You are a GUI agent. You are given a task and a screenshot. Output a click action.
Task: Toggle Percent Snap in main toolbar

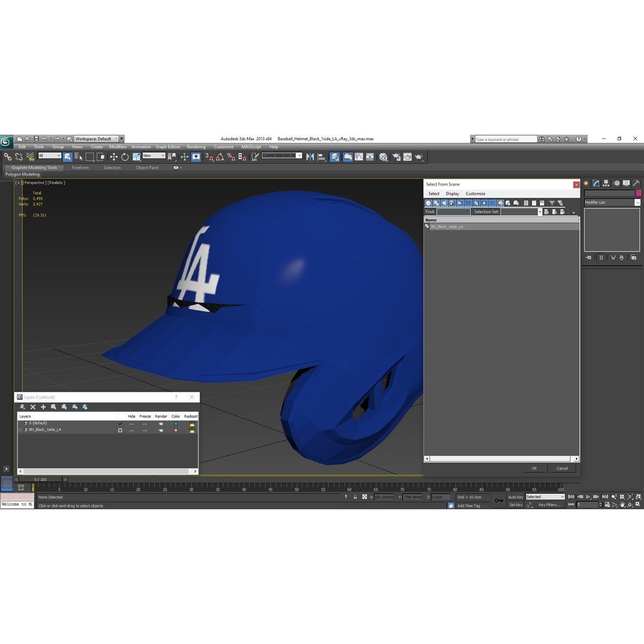[x=231, y=156]
